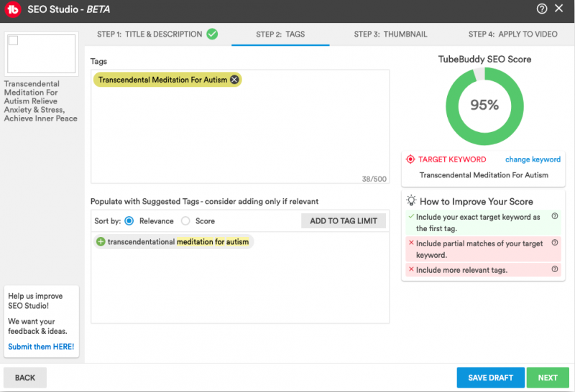575x392 pixels.
Task: Go to Step 1: Title & Description tab
Action: click(157, 34)
